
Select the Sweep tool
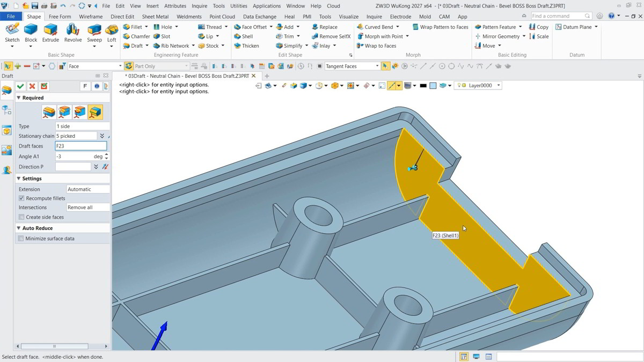tap(94, 33)
